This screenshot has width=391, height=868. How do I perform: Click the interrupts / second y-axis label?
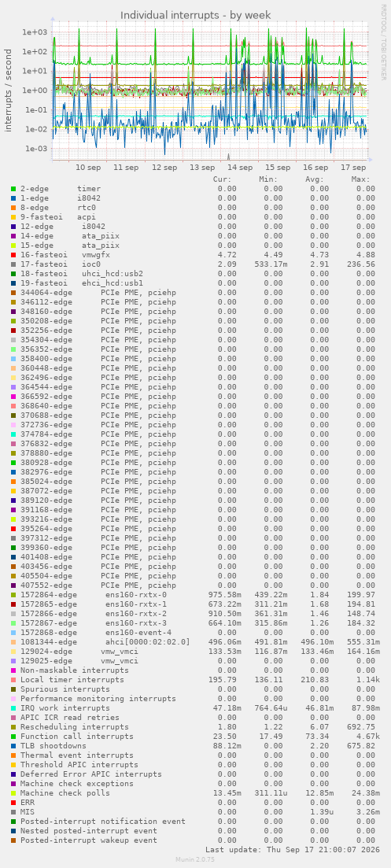point(9,90)
